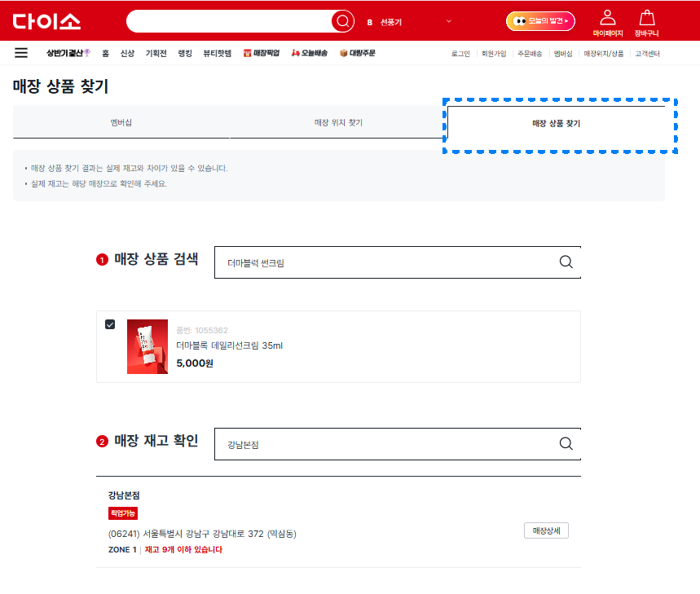Open the hamburger menu icon
The height and width of the screenshot is (594, 700).
(x=21, y=52)
